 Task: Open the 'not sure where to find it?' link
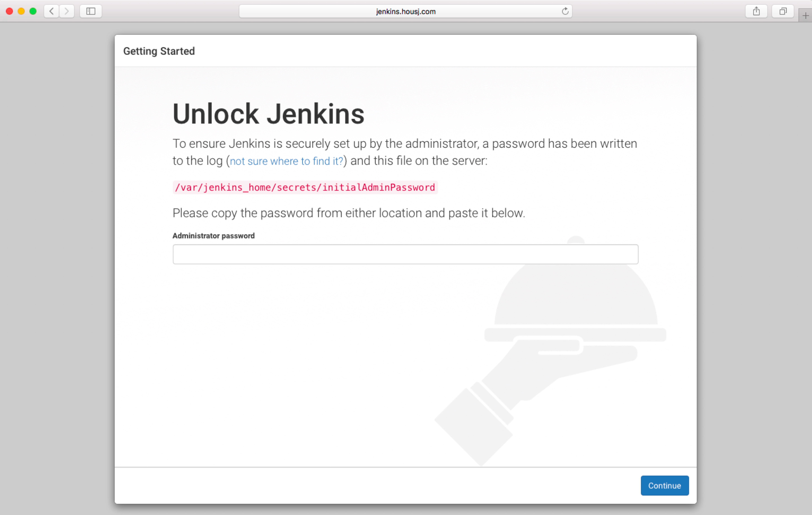coord(286,161)
